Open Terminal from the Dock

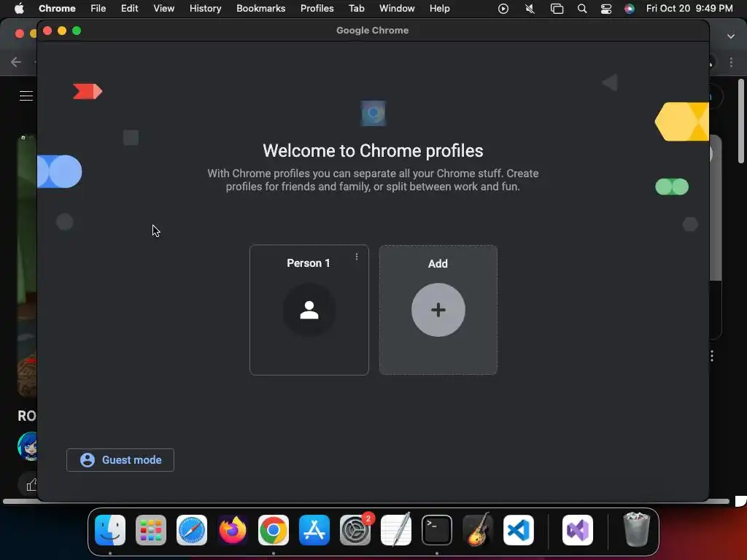437,530
